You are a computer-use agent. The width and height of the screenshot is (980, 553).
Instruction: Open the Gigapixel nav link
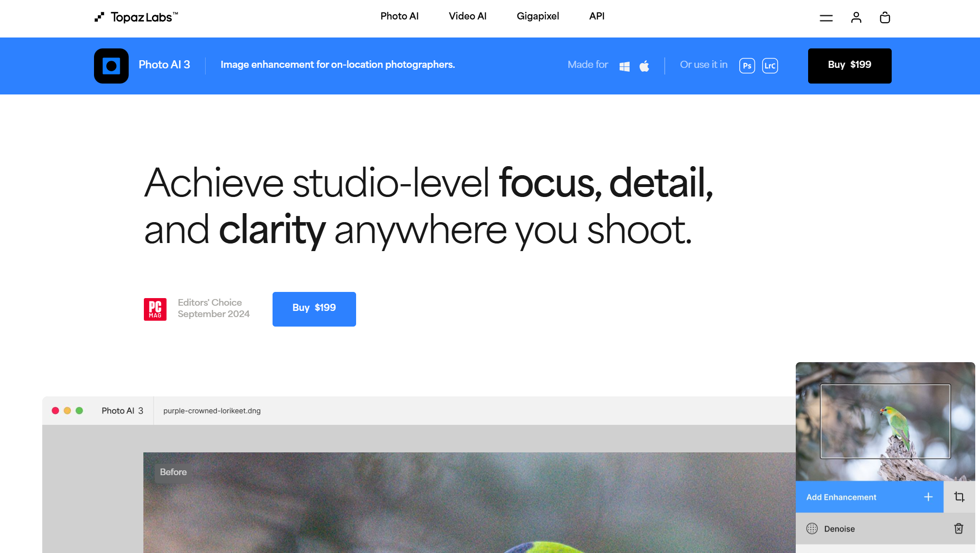point(538,16)
